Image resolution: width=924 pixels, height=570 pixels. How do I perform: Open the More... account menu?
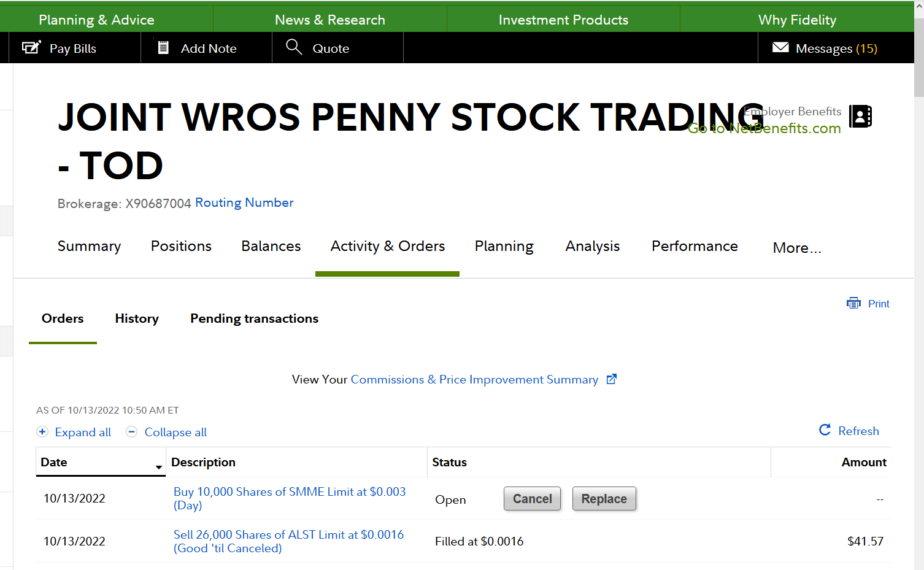coord(796,248)
